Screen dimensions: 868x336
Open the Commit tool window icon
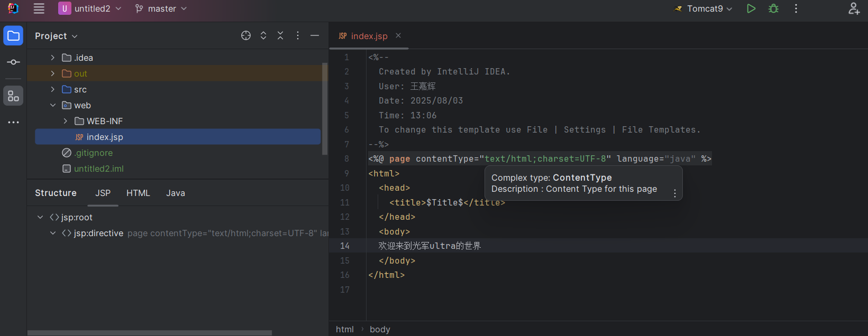13,62
